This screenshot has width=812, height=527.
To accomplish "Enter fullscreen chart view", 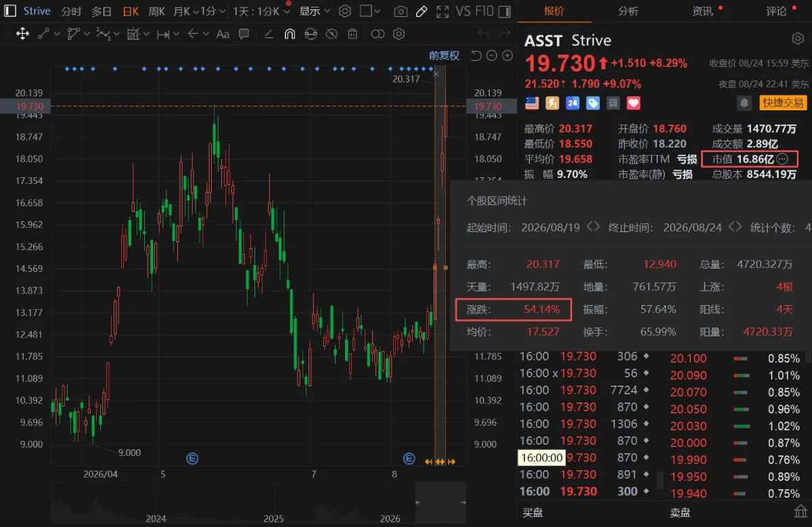I will [443, 12].
